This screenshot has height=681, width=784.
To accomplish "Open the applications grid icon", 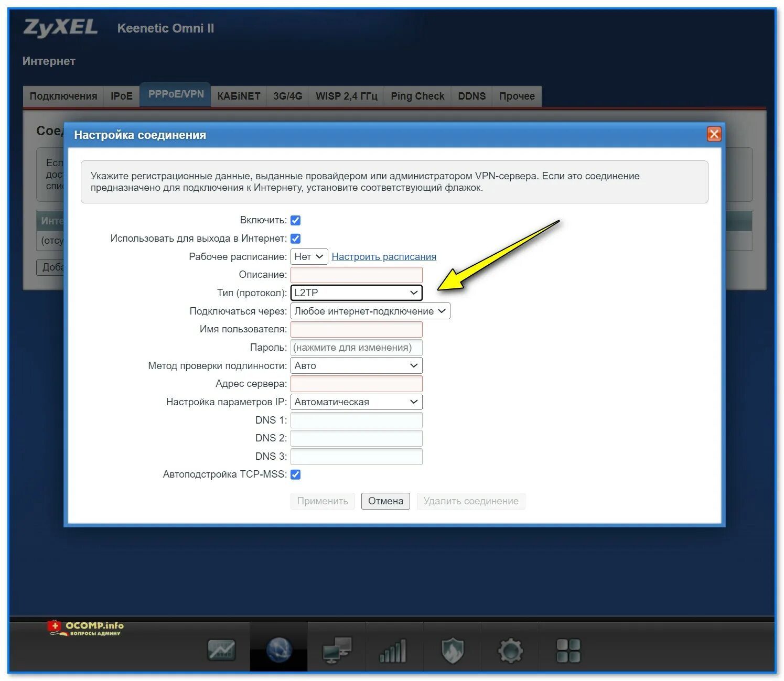I will click(x=568, y=651).
